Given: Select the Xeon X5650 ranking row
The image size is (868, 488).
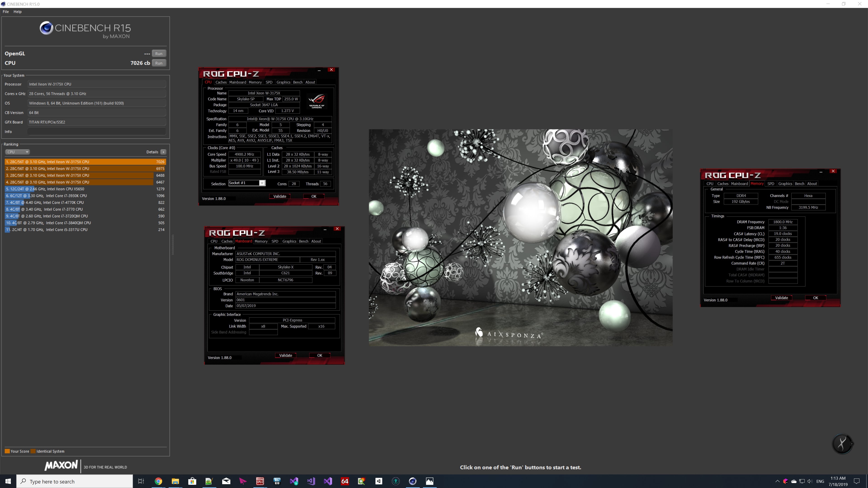Looking at the screenshot, I should pos(85,189).
